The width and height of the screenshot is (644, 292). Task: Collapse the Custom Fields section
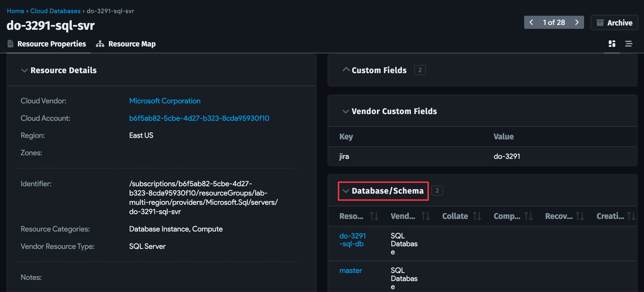(346, 69)
